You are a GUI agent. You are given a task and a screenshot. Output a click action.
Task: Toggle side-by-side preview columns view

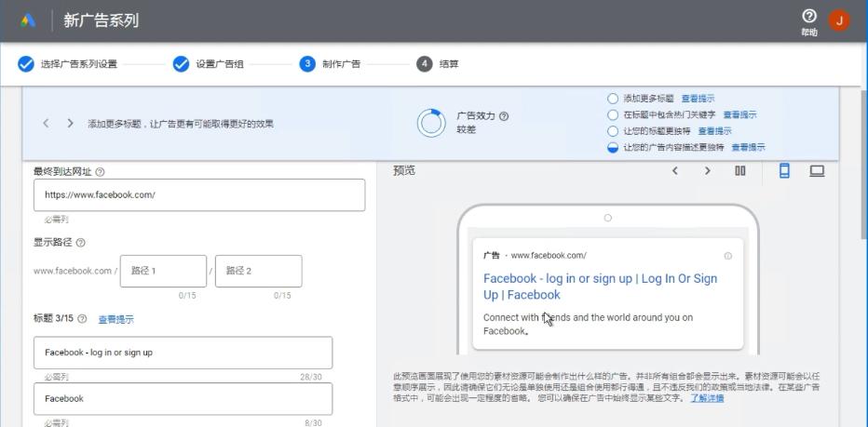pyautogui.click(x=740, y=171)
